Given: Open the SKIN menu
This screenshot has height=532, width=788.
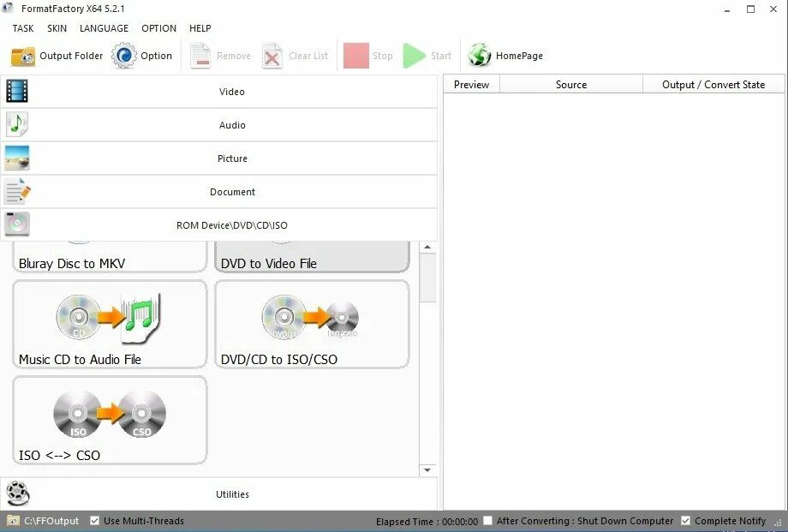Looking at the screenshot, I should coord(57,28).
